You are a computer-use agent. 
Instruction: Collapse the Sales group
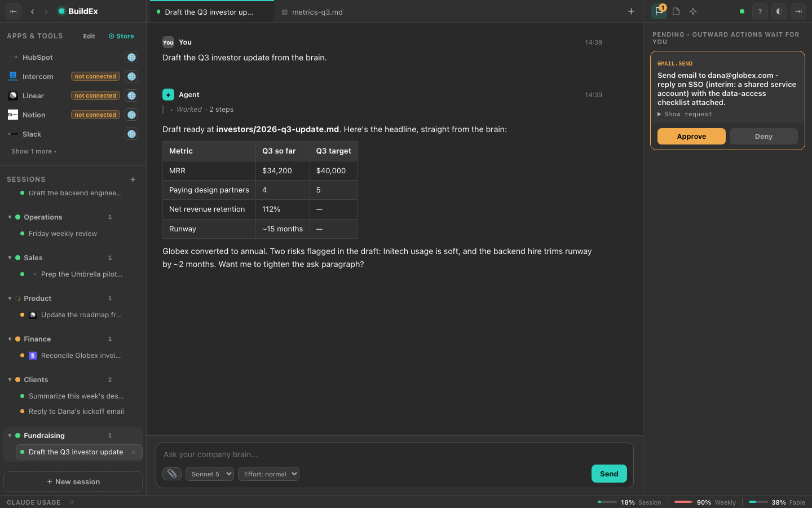point(10,257)
